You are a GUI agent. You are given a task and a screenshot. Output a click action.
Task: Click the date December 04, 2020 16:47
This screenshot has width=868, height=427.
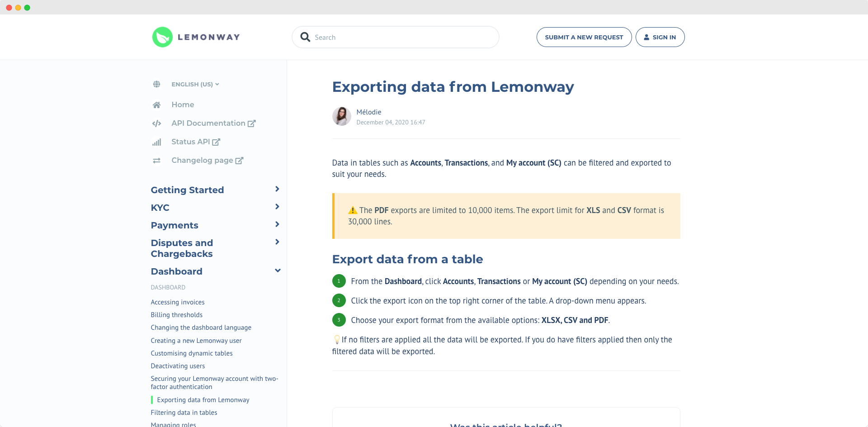coord(391,122)
